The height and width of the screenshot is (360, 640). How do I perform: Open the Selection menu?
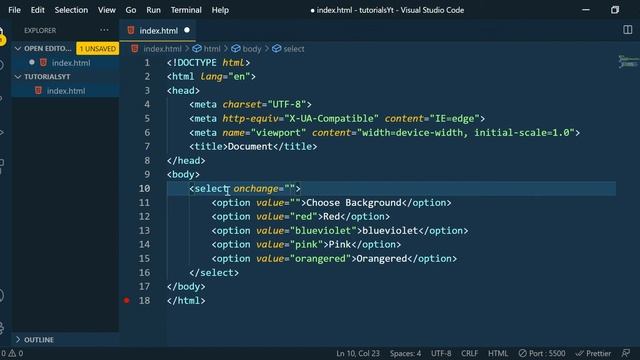click(x=71, y=10)
